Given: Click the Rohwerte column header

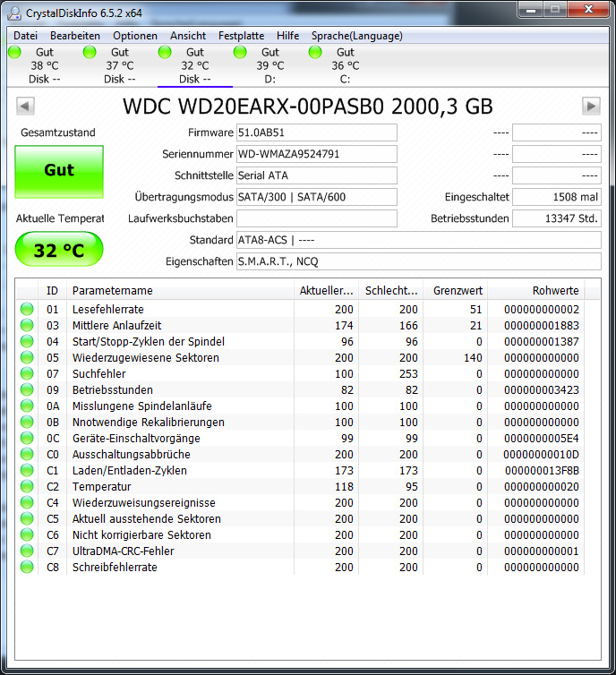Looking at the screenshot, I should coord(536,291).
